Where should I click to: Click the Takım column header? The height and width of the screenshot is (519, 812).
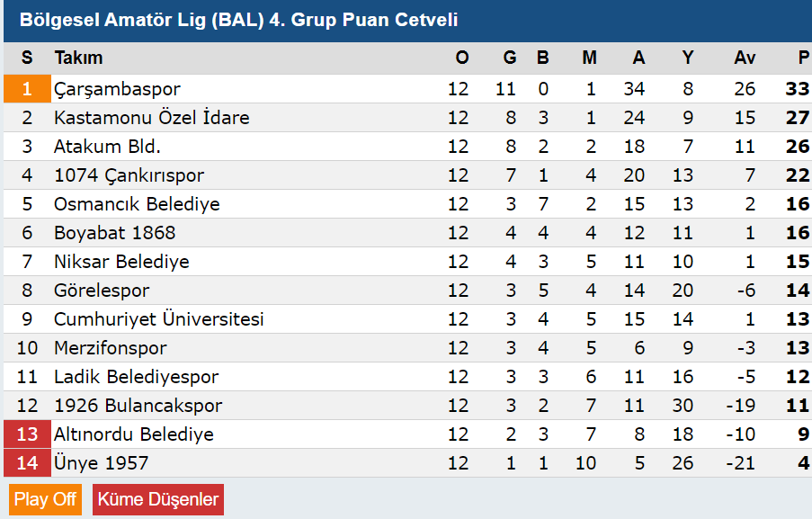point(79,58)
